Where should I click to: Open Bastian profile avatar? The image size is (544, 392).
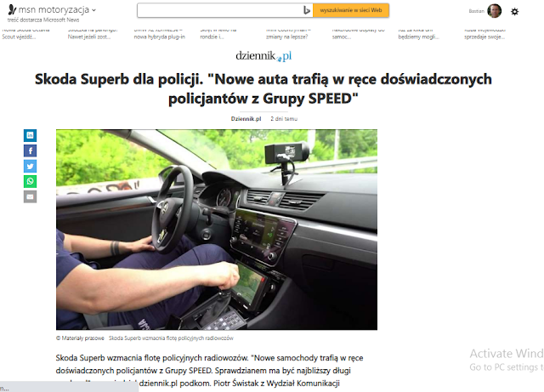pos(494,11)
